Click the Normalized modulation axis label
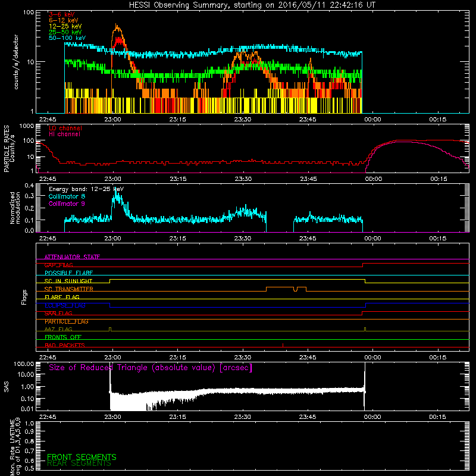This screenshot has height=476, width=476. 15,208
